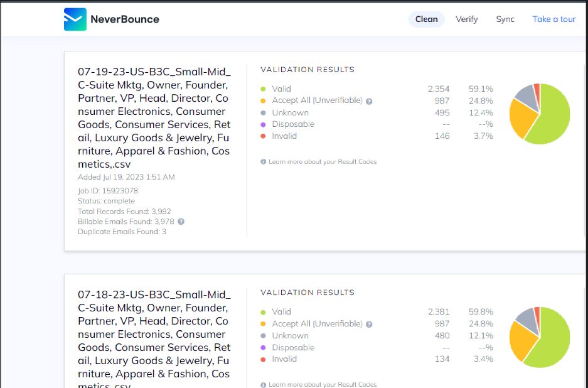Click the green Valid dot in first results
The width and height of the screenshot is (588, 388).
click(263, 89)
